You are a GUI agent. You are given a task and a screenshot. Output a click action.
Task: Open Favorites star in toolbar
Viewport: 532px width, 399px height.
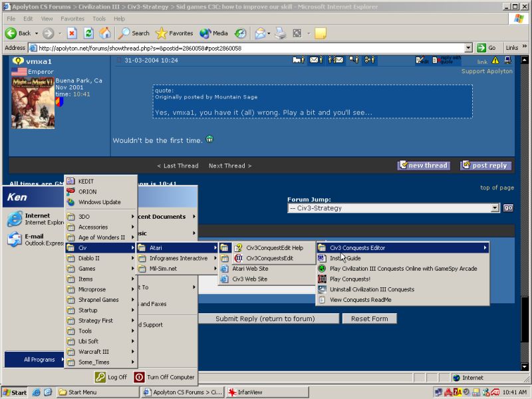(x=174, y=33)
